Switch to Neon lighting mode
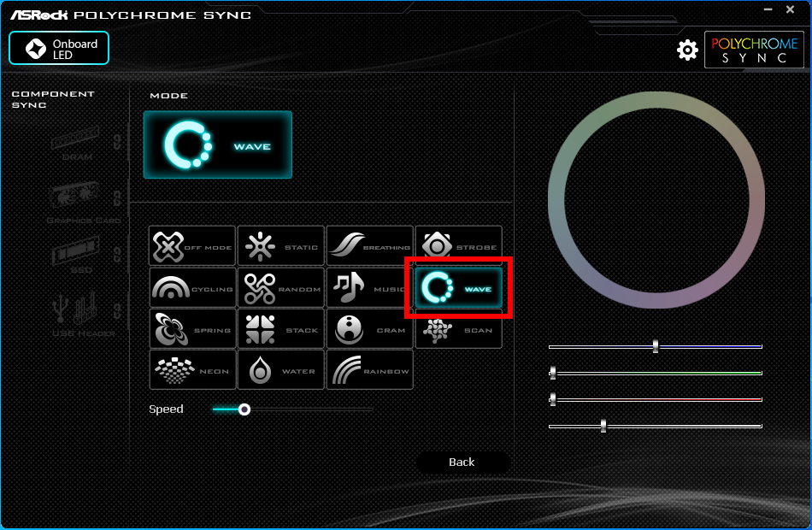 pos(192,370)
